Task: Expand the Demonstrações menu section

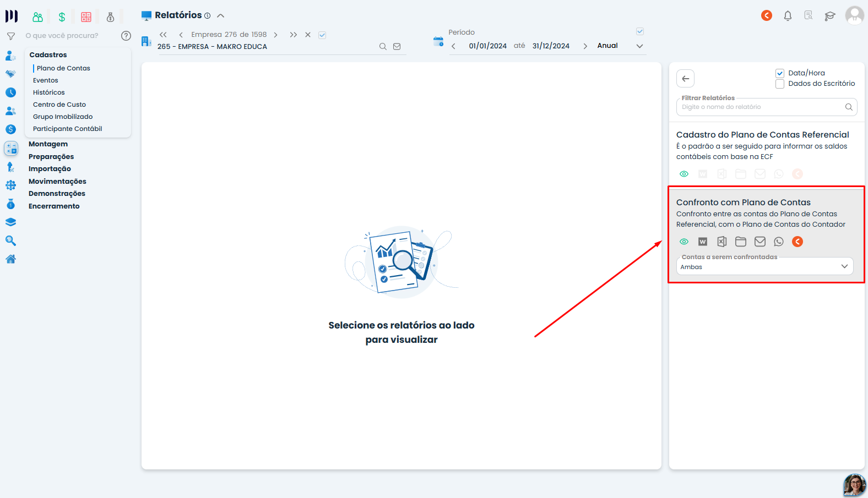Action: coord(57,194)
